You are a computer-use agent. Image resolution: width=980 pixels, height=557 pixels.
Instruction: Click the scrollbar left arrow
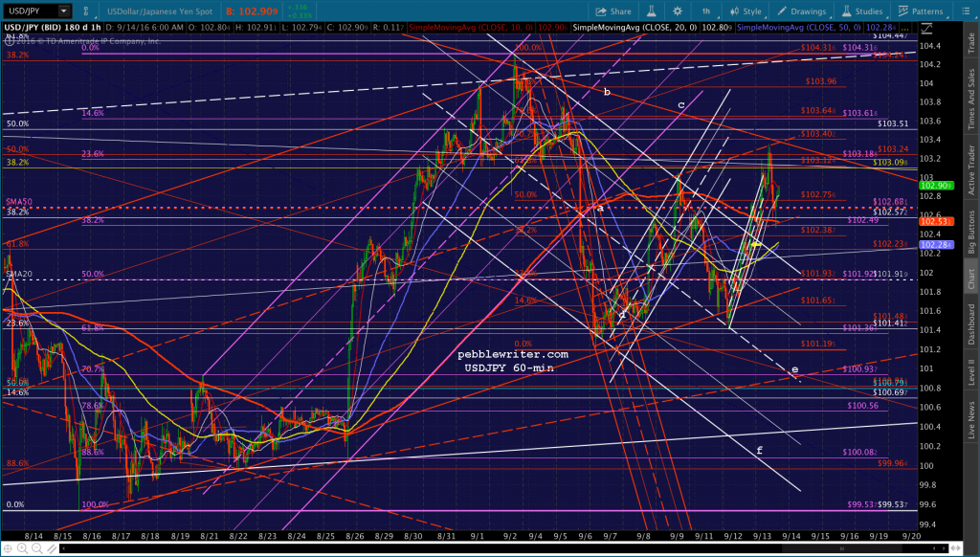pos(63,548)
